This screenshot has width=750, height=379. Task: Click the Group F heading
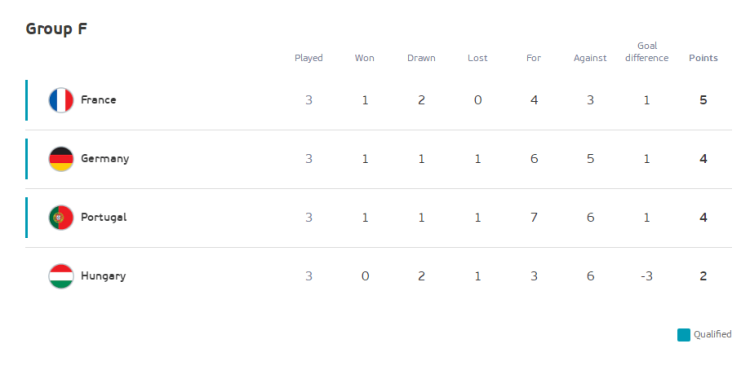tap(56, 29)
